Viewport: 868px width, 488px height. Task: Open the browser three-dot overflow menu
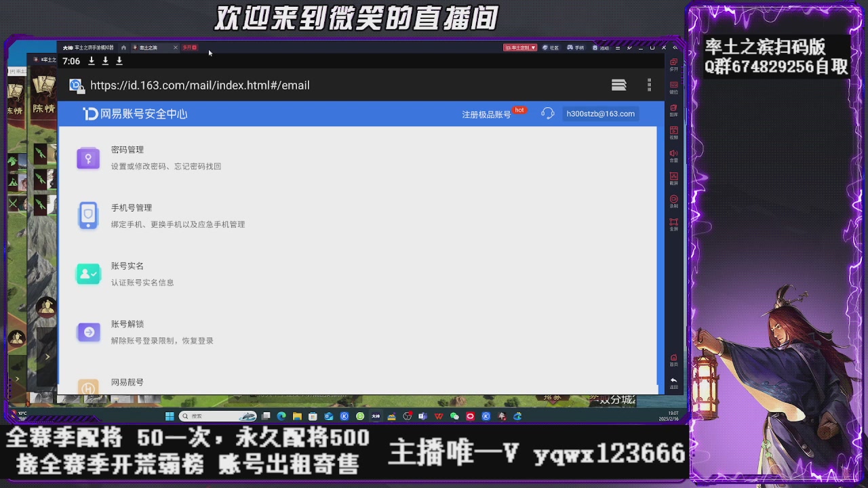tap(649, 85)
